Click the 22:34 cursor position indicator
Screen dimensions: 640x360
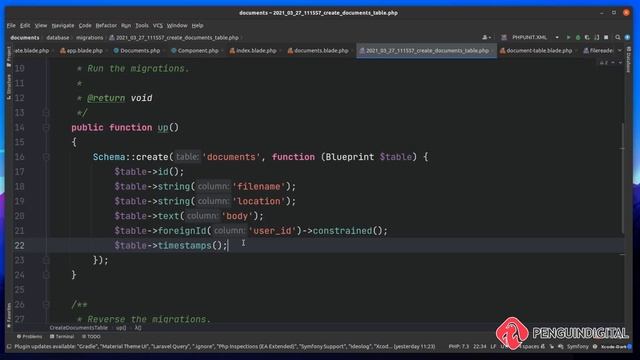(x=480, y=347)
